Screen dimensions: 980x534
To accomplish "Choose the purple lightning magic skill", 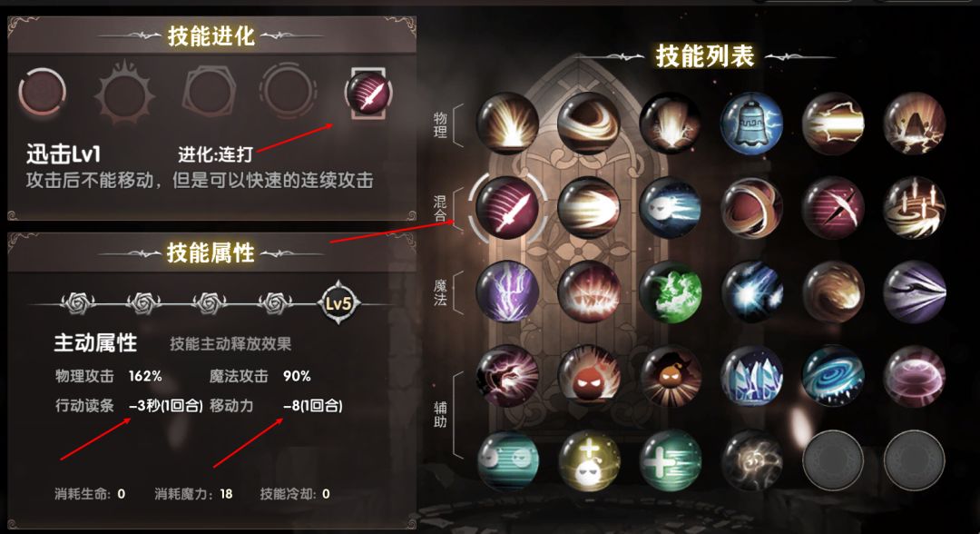I will [x=507, y=292].
